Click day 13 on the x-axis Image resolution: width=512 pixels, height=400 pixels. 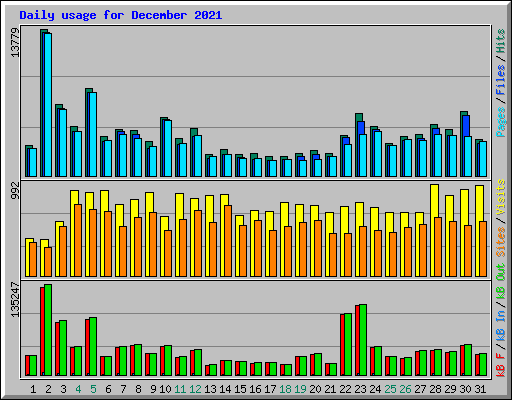210,389
